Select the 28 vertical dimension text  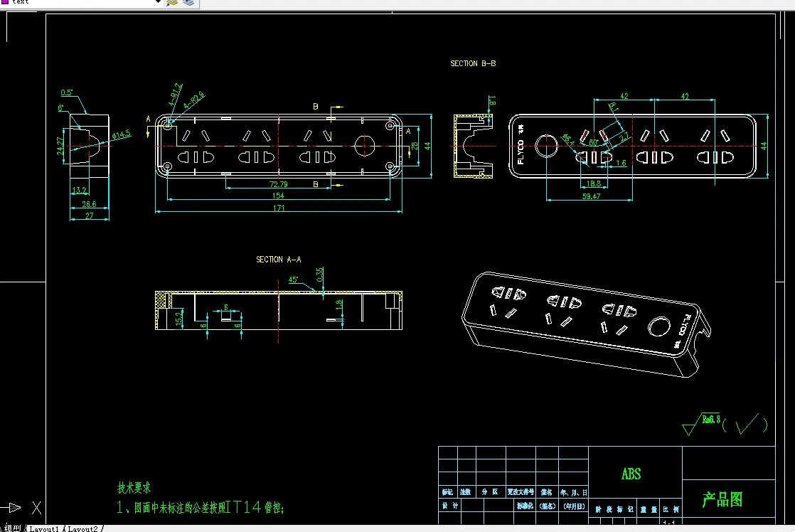[415, 146]
